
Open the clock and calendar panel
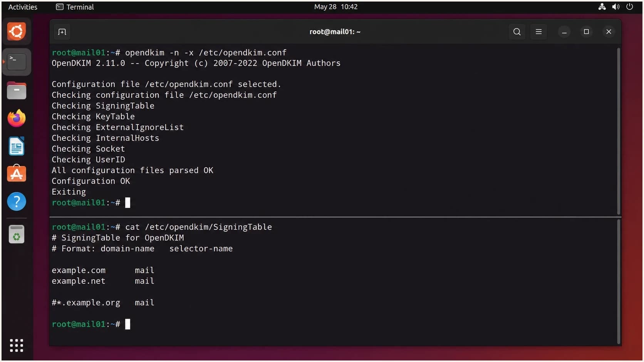[x=335, y=7]
